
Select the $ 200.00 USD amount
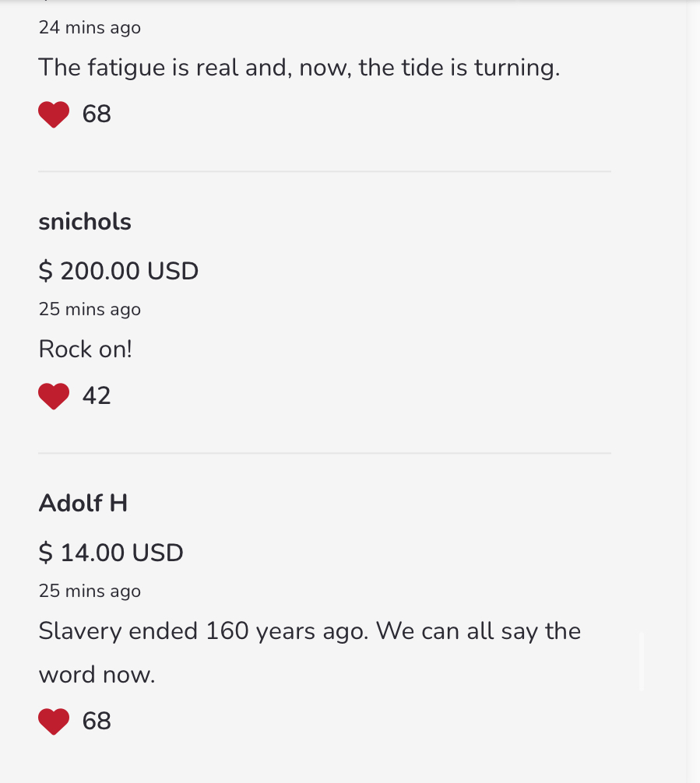click(118, 271)
